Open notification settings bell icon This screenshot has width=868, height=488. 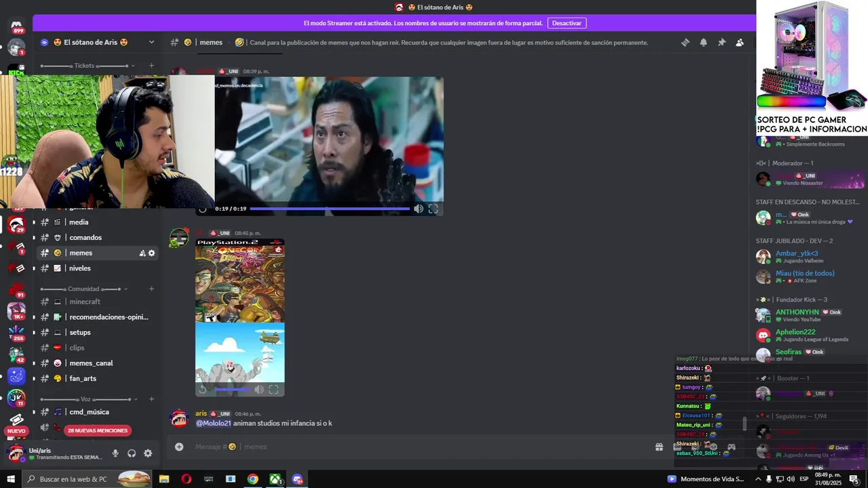(x=703, y=42)
